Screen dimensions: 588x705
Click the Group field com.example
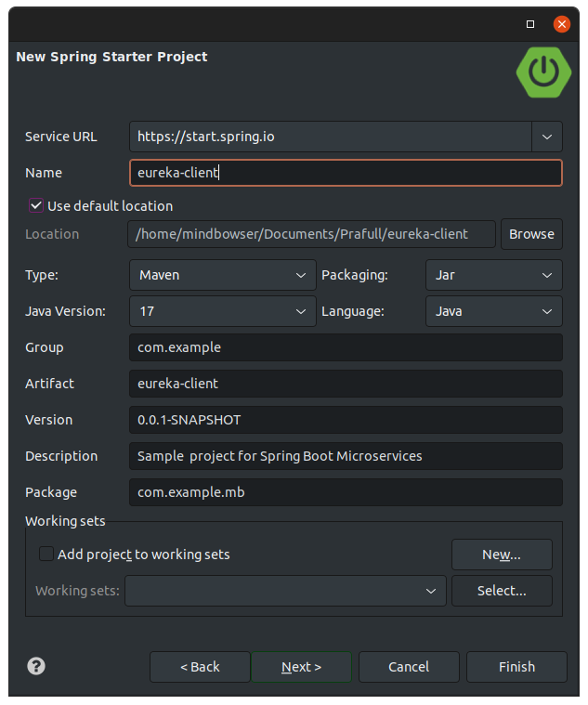(x=346, y=347)
